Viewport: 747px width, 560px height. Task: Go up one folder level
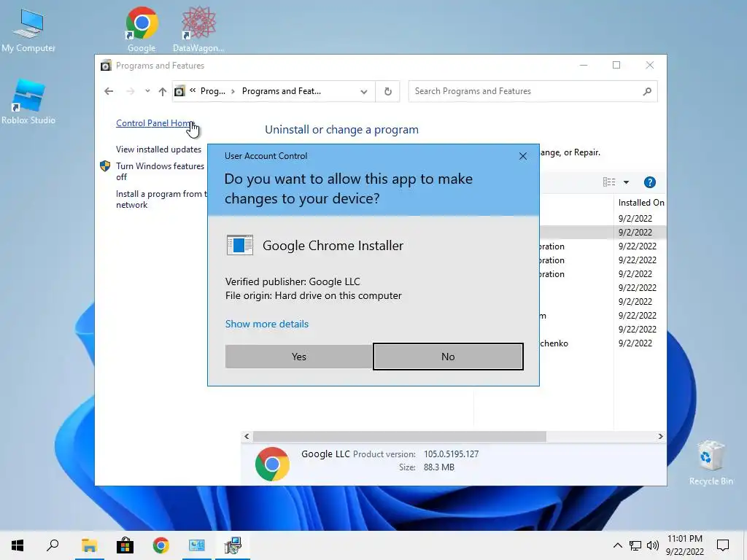click(x=163, y=91)
